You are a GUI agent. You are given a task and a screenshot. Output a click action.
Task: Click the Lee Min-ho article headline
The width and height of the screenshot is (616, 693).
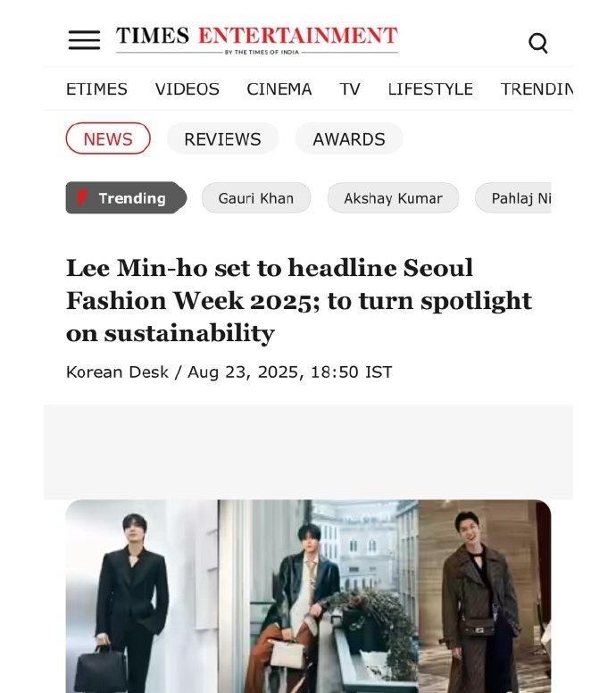point(299,300)
